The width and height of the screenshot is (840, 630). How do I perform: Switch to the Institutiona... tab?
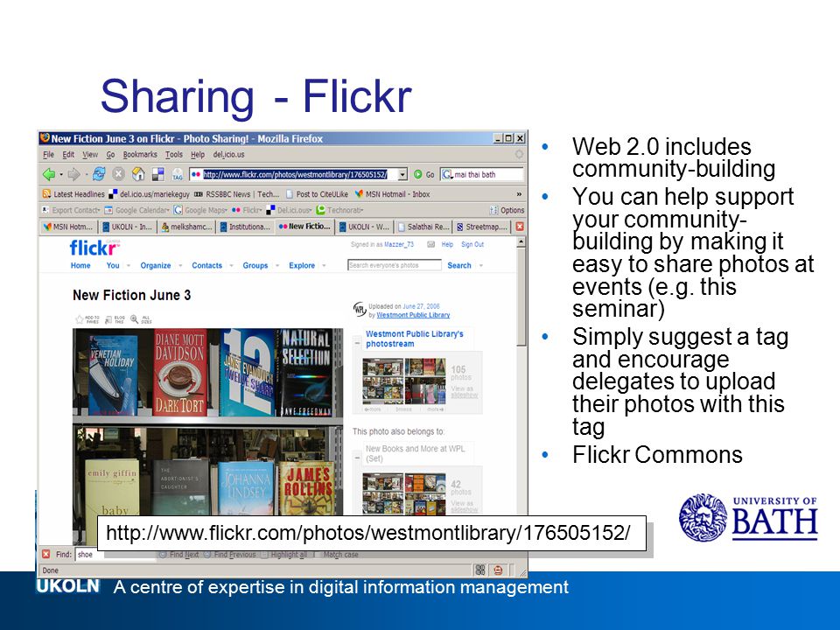pyautogui.click(x=245, y=227)
